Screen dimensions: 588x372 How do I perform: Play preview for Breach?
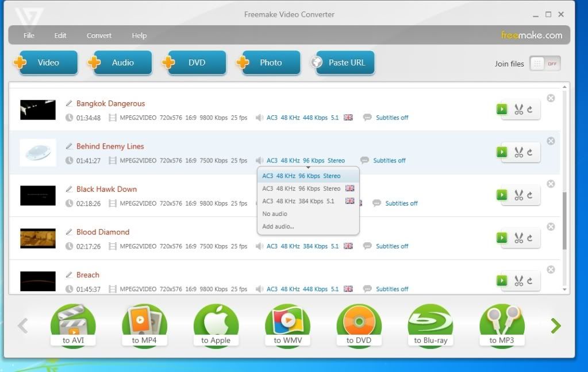[x=502, y=281]
